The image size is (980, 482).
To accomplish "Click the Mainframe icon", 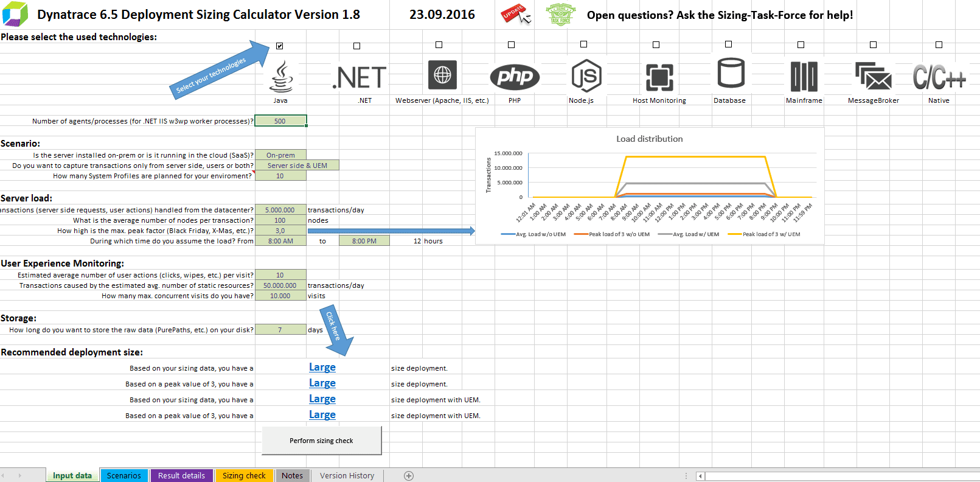I will pyautogui.click(x=804, y=77).
